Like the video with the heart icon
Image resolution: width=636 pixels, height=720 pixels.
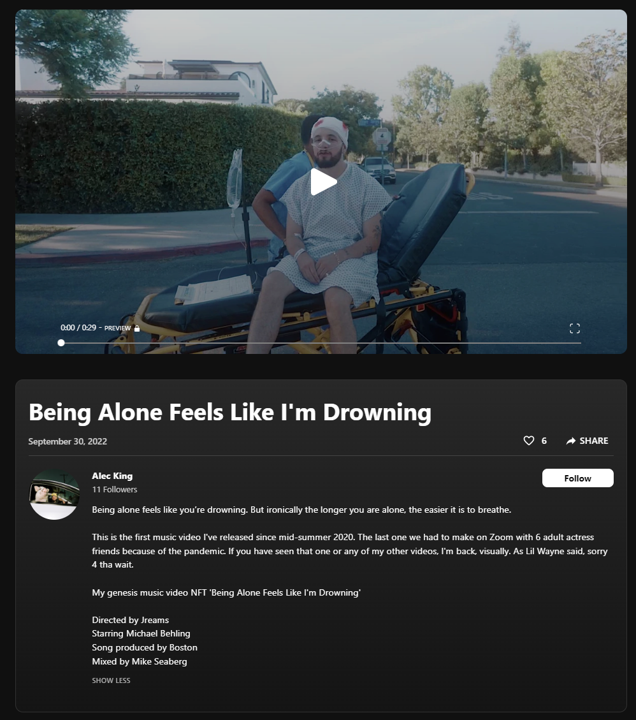pos(529,440)
